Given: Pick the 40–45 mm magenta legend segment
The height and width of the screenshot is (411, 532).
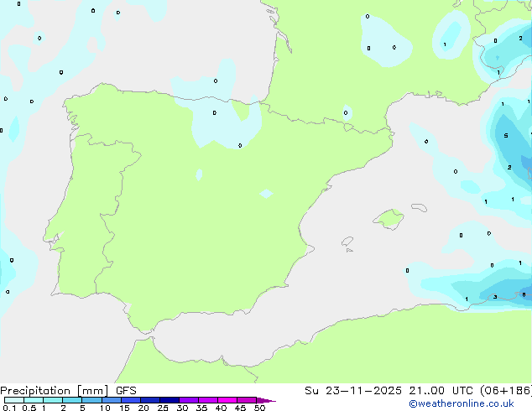Looking at the screenshot, I should coord(227,400).
